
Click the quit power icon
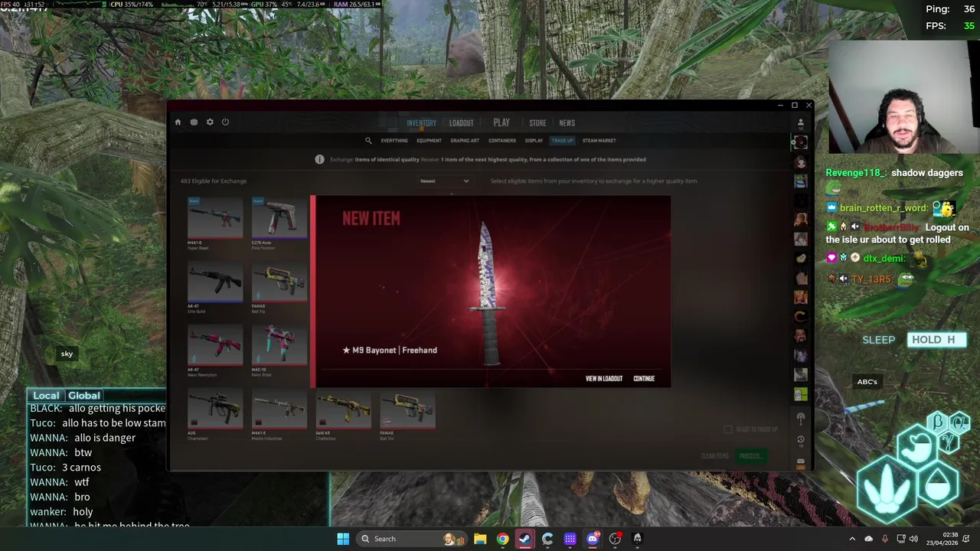click(x=225, y=122)
